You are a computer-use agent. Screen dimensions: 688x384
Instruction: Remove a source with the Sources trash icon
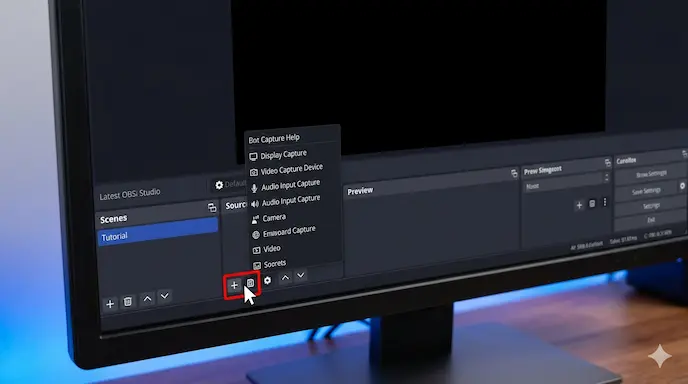click(250, 283)
